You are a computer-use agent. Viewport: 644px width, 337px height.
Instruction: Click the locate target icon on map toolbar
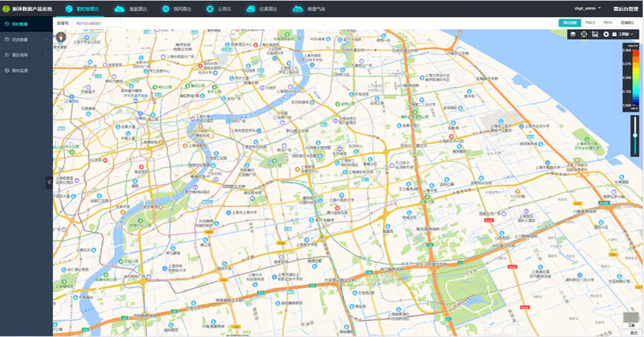[x=584, y=34]
